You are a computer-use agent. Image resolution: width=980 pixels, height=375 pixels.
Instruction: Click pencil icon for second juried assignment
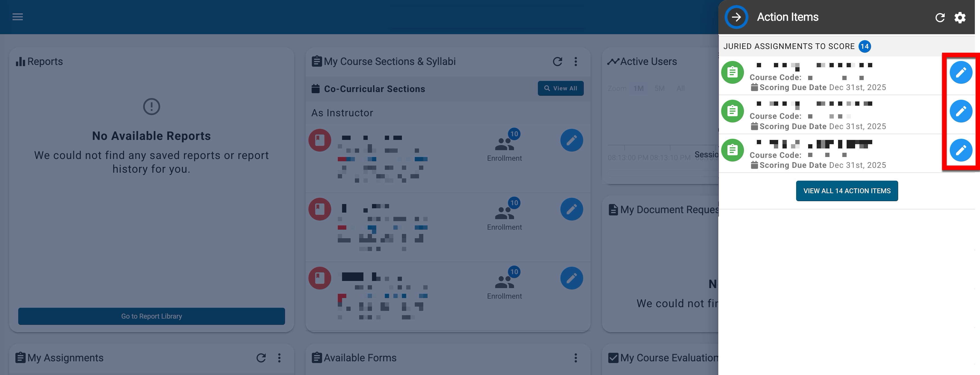pos(961,111)
